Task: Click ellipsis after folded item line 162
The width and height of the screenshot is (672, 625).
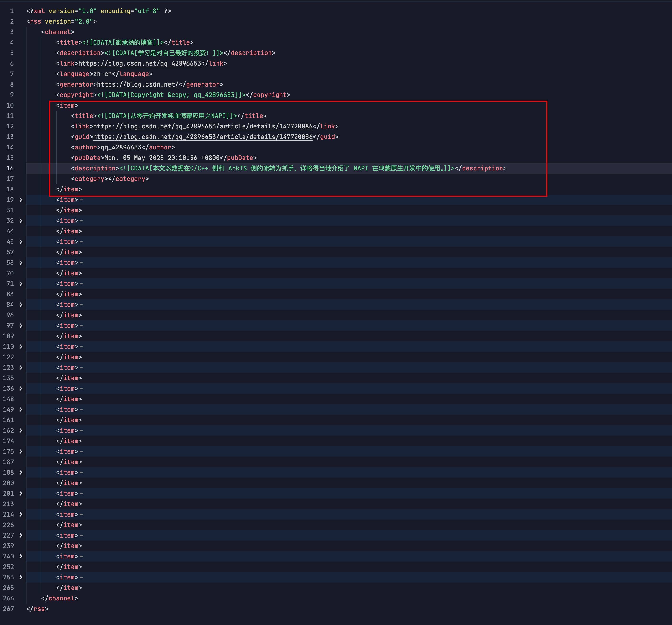Action: [x=82, y=431]
